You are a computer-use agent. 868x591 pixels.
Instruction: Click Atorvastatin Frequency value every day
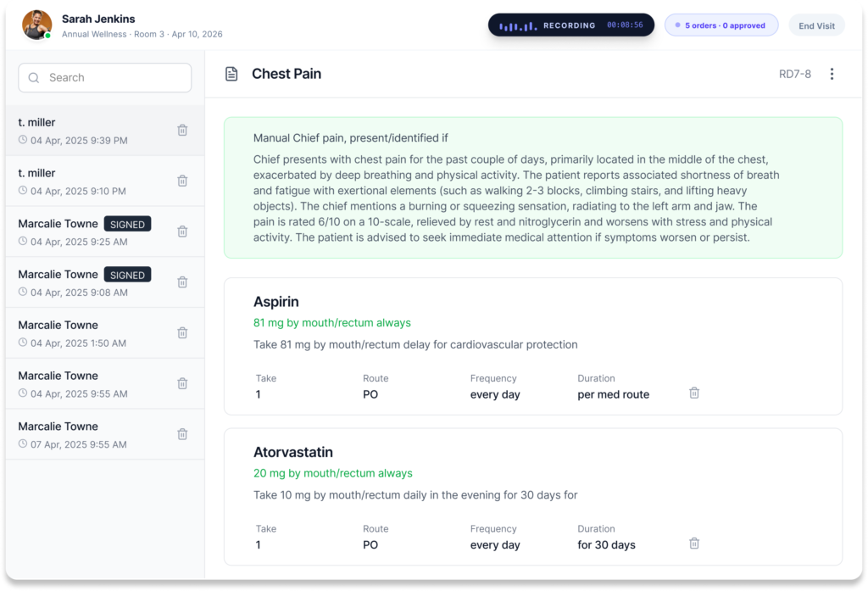tap(495, 545)
